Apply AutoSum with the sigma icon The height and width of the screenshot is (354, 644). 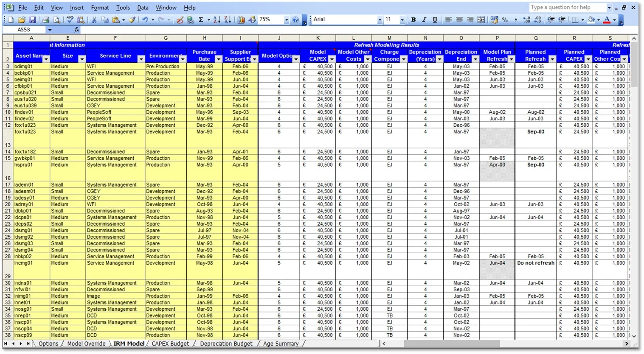201,20
